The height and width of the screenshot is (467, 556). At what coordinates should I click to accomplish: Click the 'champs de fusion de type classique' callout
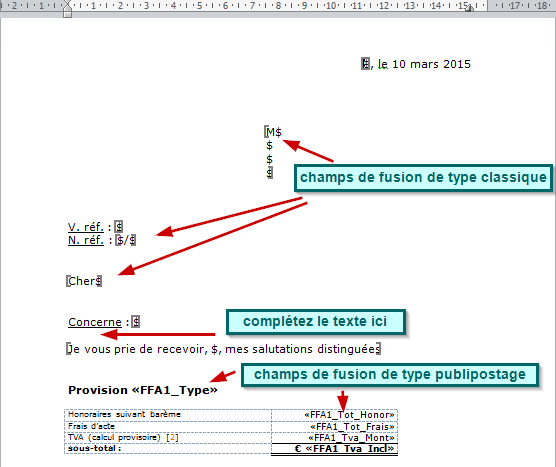pyautogui.click(x=423, y=178)
